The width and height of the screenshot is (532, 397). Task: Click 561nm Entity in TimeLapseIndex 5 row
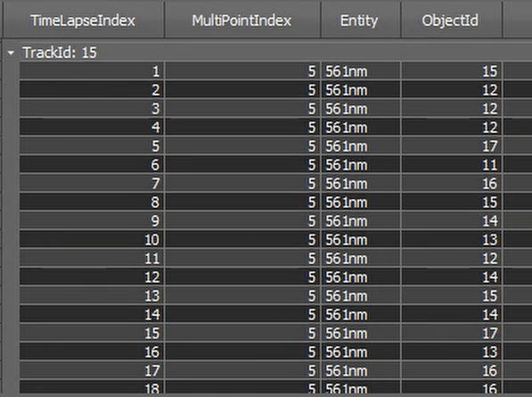(361, 146)
